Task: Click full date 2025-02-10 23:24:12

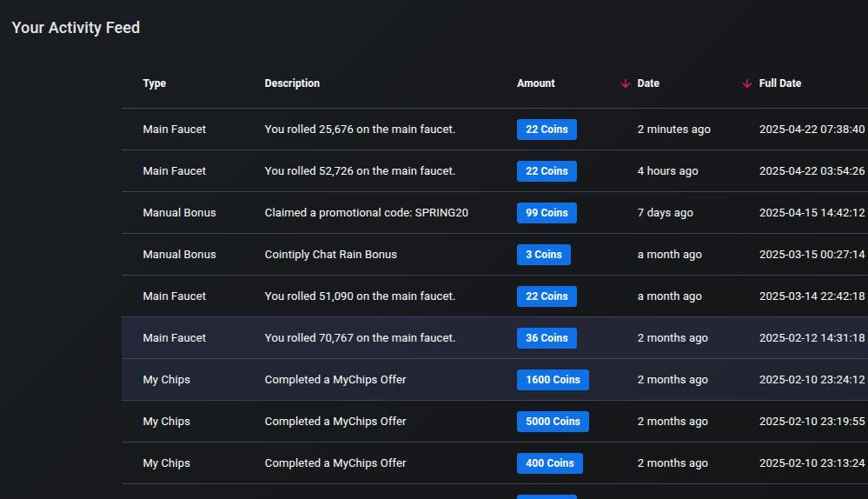Action: pyautogui.click(x=812, y=379)
